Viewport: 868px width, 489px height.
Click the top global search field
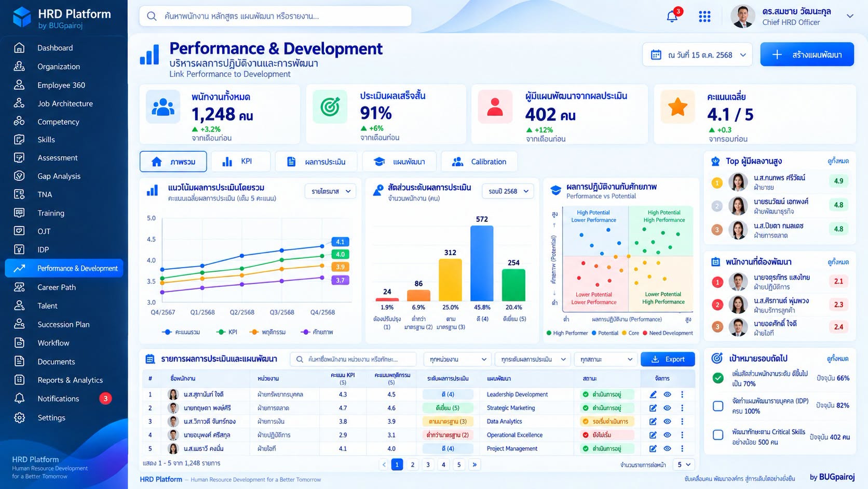tap(275, 16)
